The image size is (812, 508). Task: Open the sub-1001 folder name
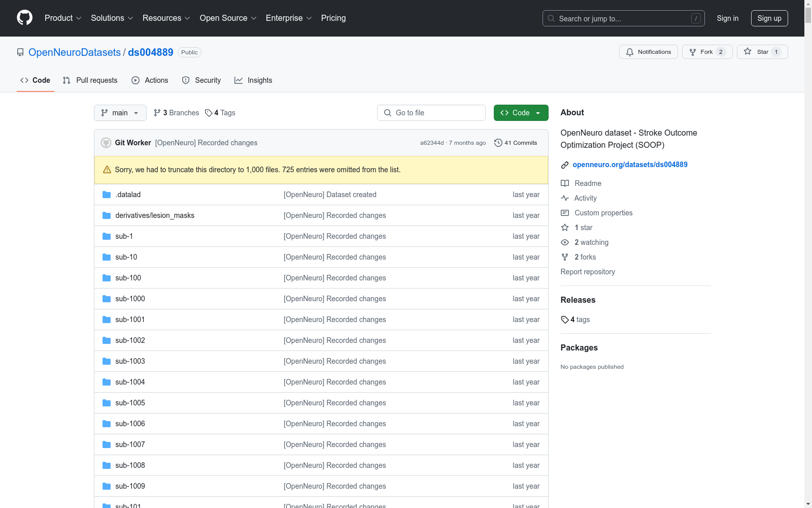tap(130, 320)
